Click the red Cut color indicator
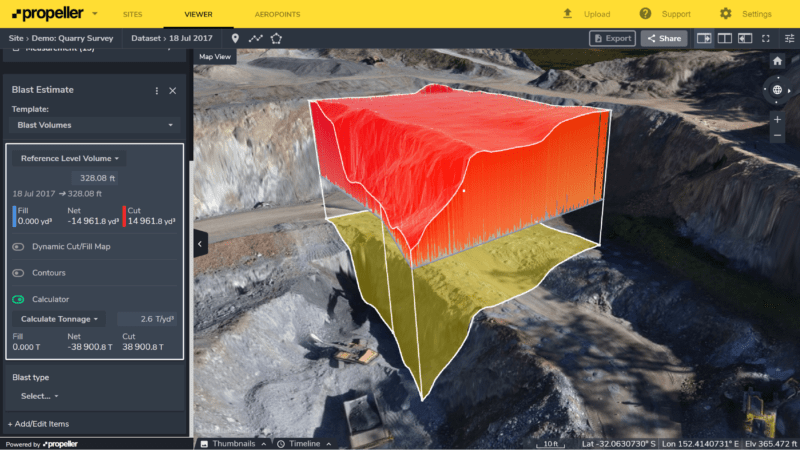Screen dimensions: 800x450 tap(124, 216)
